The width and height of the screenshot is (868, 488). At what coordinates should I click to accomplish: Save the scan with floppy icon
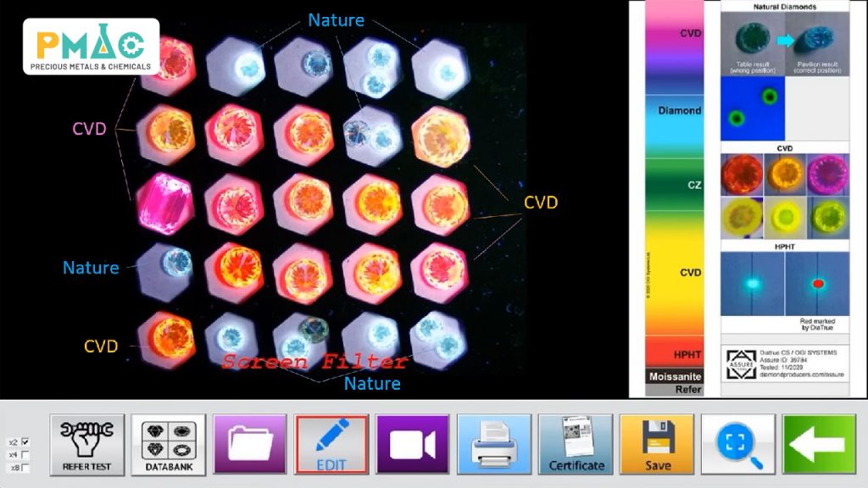pos(657,443)
